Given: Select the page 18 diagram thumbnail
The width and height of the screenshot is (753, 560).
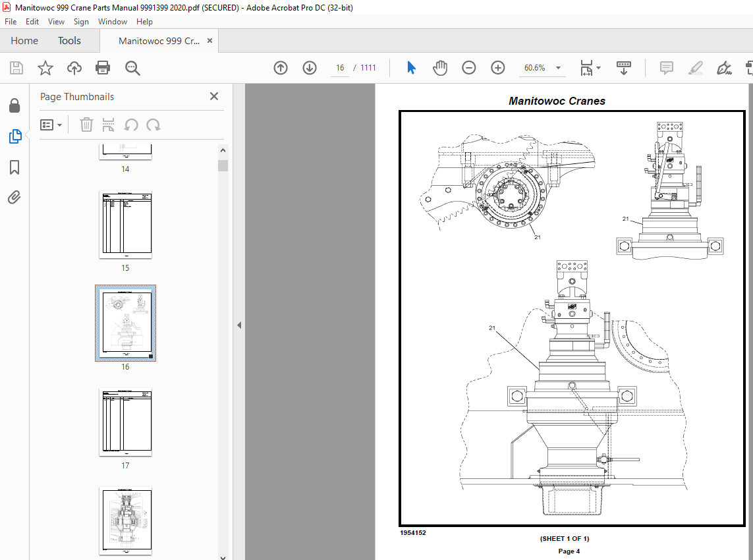Looking at the screenshot, I should pos(125,521).
